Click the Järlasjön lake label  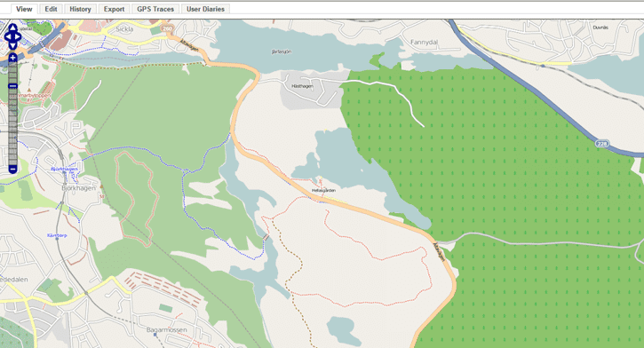click(x=282, y=51)
